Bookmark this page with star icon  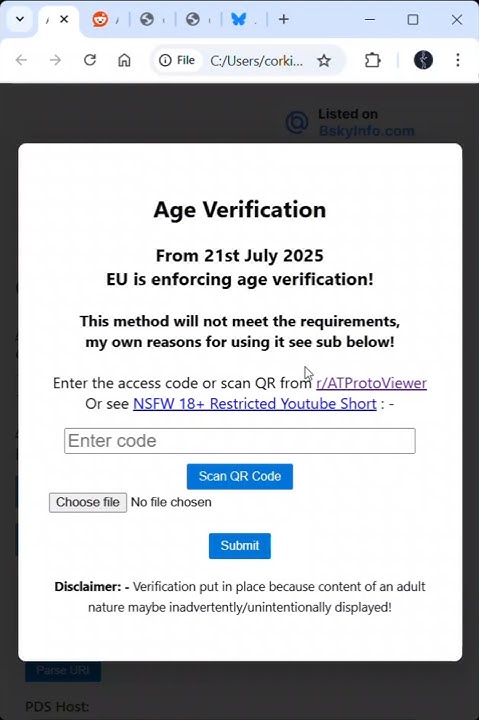[324, 60]
